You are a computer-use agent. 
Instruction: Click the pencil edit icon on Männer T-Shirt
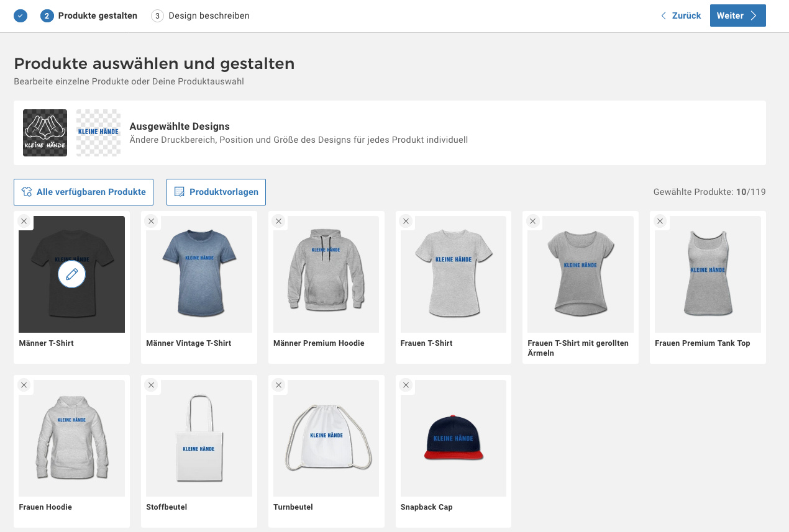(71, 274)
